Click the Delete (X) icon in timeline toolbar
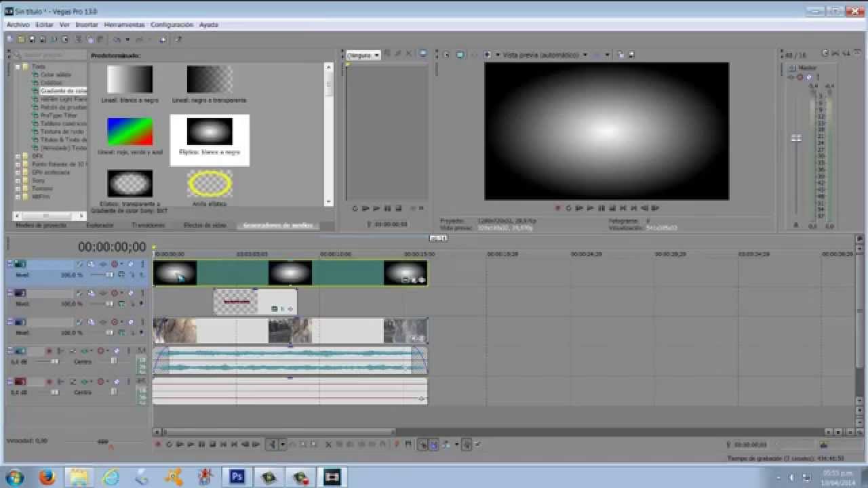Viewport: 868px width, 488px height. [328, 445]
